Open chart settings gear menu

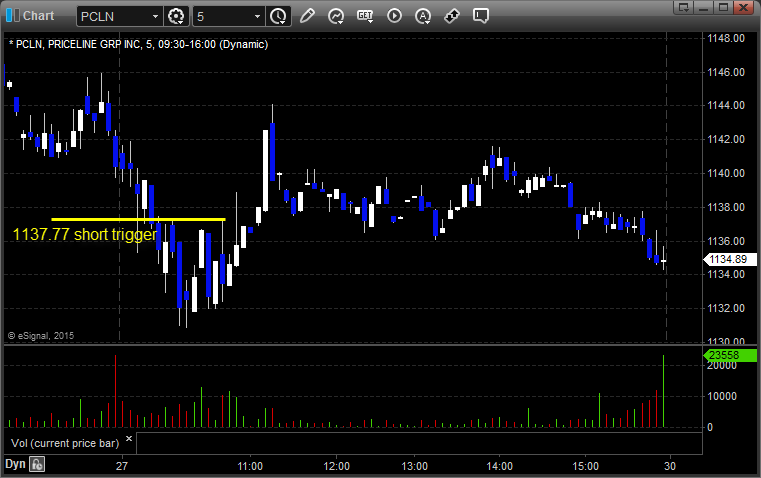coord(176,16)
